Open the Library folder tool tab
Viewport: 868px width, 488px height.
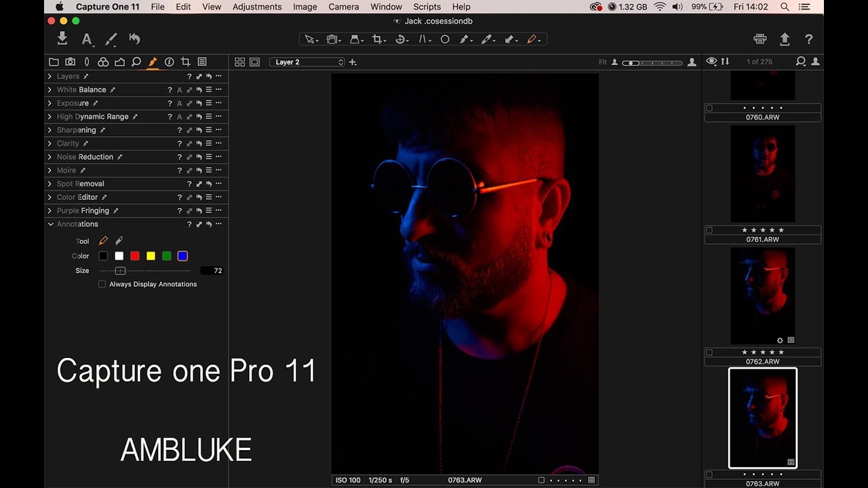(x=54, y=62)
